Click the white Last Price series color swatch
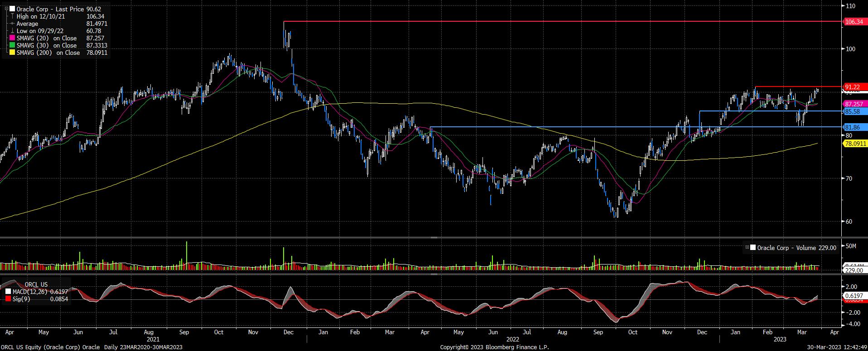 pos(12,9)
